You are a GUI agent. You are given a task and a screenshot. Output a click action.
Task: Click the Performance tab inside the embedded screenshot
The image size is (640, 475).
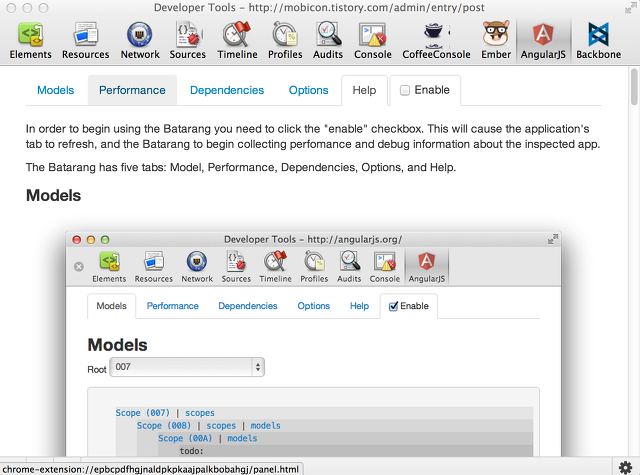(173, 306)
